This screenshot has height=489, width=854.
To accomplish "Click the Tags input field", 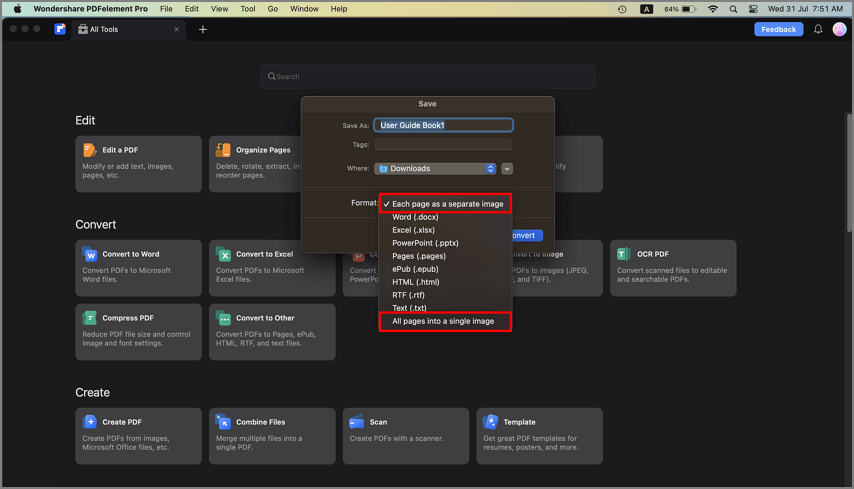I will pos(443,144).
